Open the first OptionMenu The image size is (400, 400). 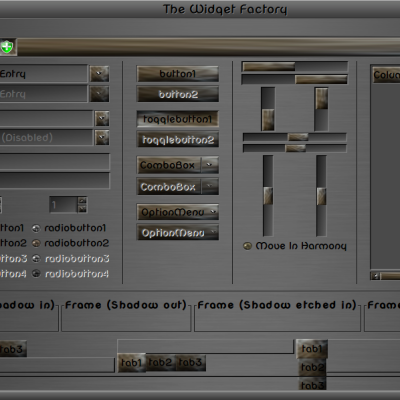(178, 212)
